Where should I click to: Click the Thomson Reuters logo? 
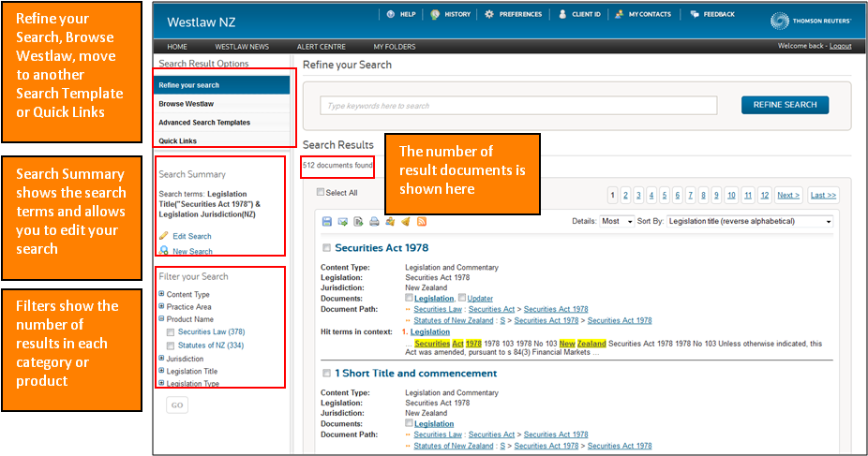point(811,21)
